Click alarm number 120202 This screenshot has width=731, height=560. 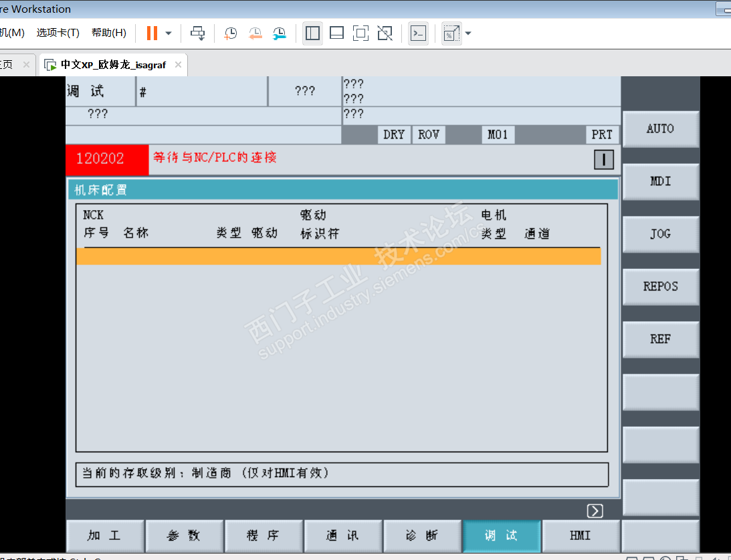tap(107, 159)
